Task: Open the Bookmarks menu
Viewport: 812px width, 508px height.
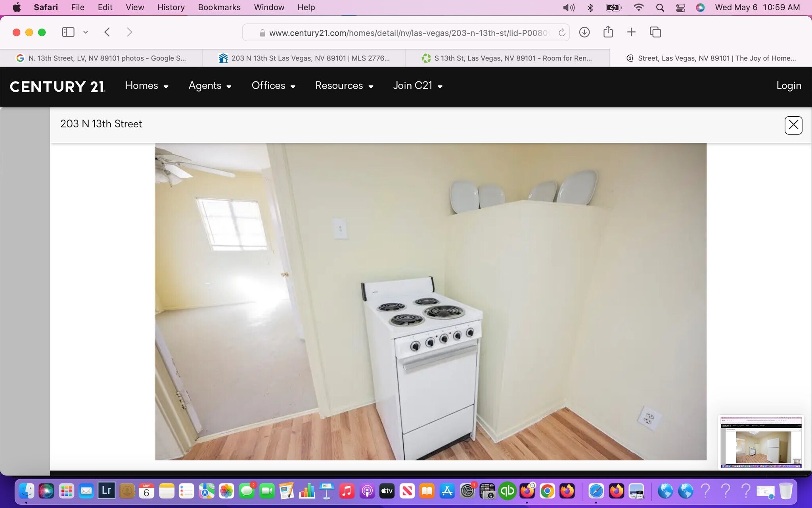Action: pos(219,7)
